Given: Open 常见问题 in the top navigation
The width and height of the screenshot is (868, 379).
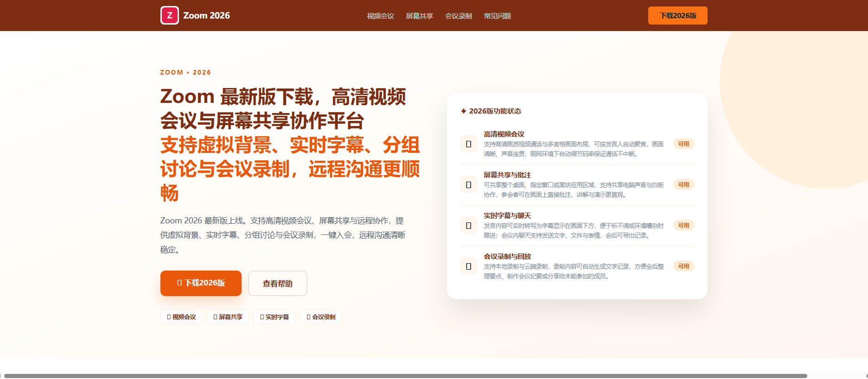Looking at the screenshot, I should click(x=498, y=16).
